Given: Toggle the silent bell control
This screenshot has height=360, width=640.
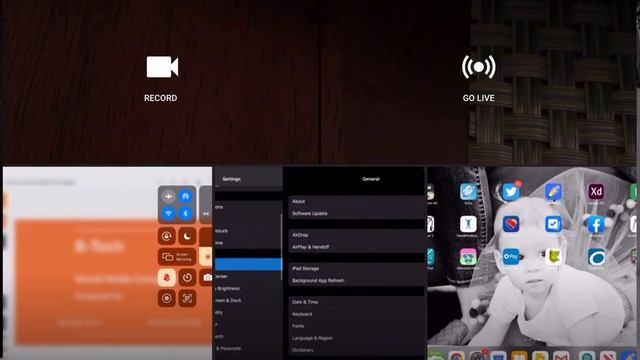Looking at the screenshot, I should [x=167, y=278].
